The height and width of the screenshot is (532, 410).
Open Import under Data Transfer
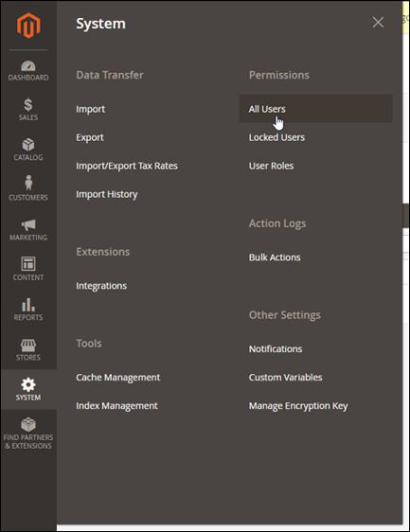[90, 109]
